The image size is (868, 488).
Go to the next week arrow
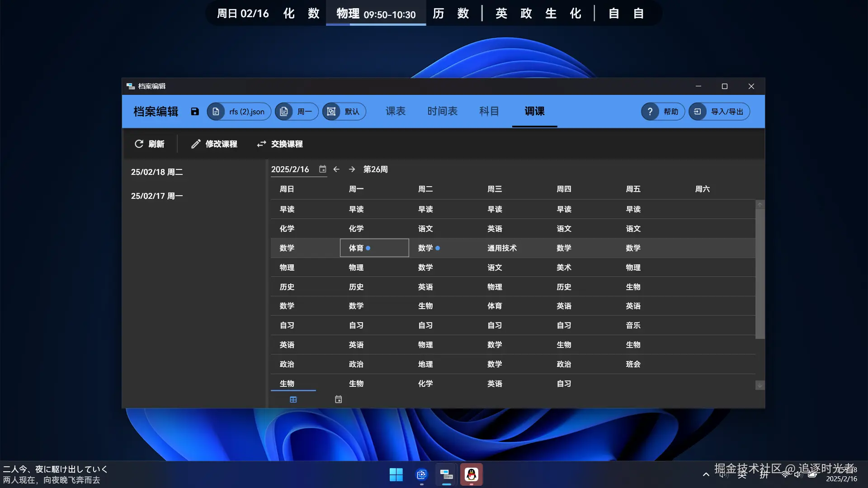click(352, 169)
